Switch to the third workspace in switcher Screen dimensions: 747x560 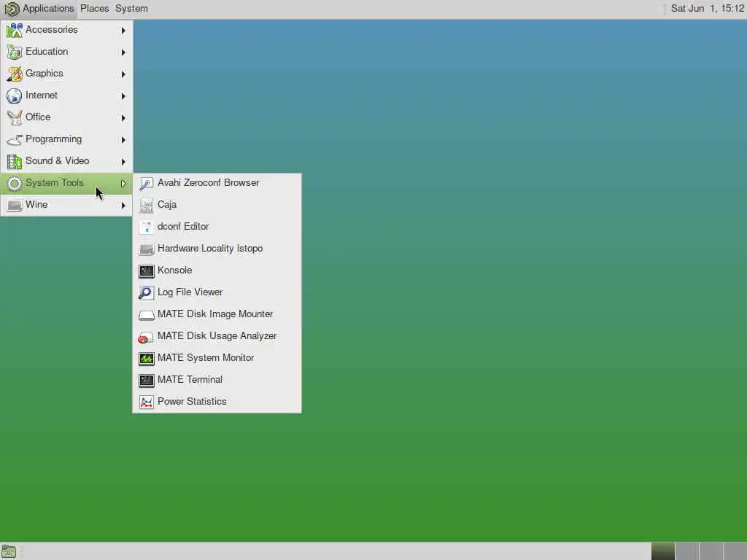[x=711, y=551]
